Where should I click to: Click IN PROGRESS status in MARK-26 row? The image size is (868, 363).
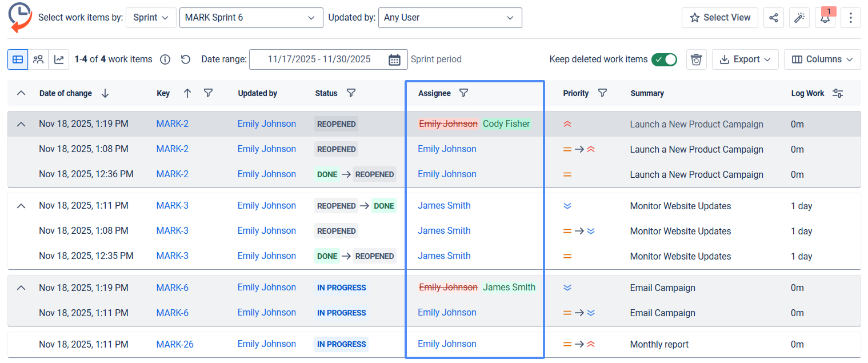[x=342, y=344]
